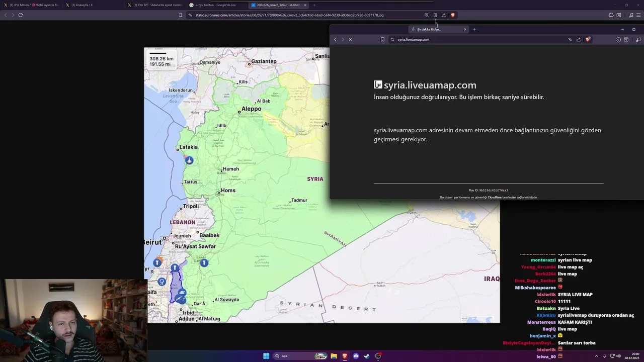Screen dimensions: 644x362
Task: Open extensions icon in background browser toolbar
Action: [x=611, y=15]
